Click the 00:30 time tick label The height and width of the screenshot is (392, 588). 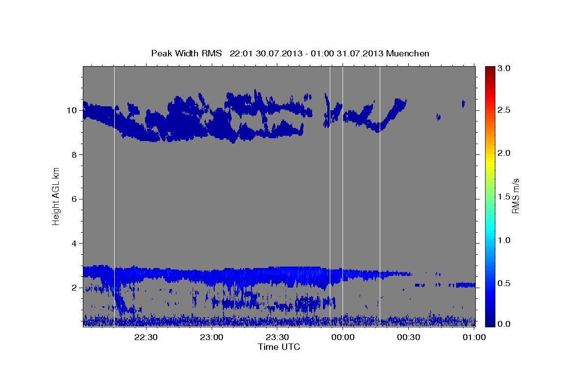point(408,337)
